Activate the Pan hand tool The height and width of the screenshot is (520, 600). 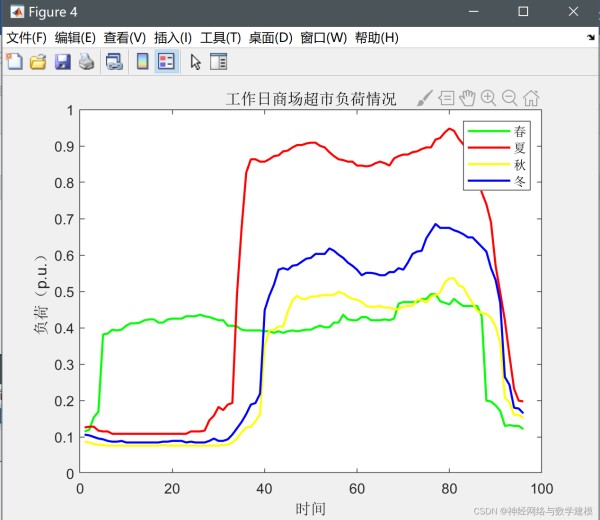[x=467, y=98]
